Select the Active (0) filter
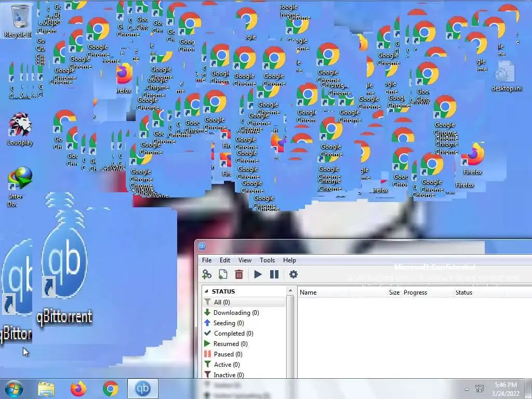 (222, 364)
